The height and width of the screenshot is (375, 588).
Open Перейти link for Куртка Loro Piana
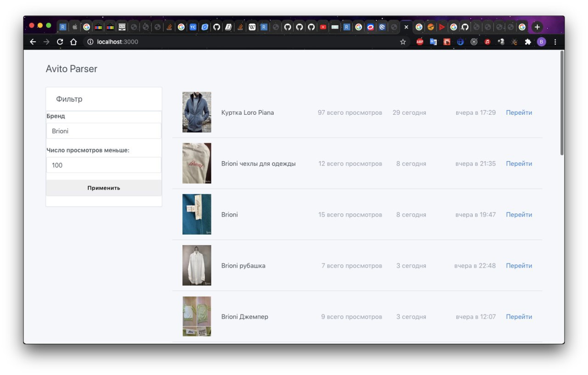519,112
